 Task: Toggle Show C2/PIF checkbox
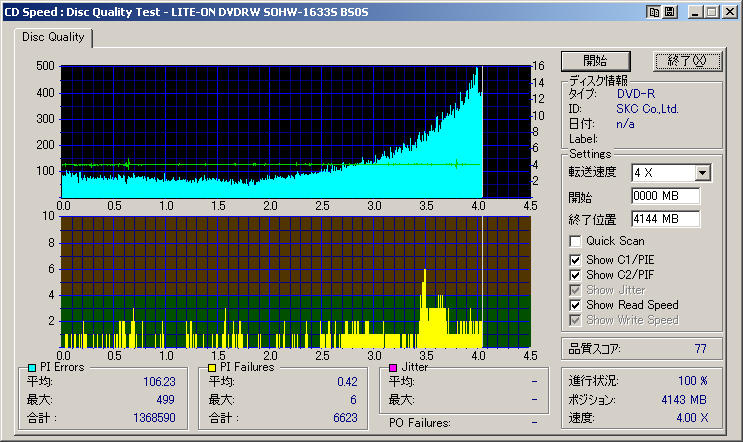(575, 275)
